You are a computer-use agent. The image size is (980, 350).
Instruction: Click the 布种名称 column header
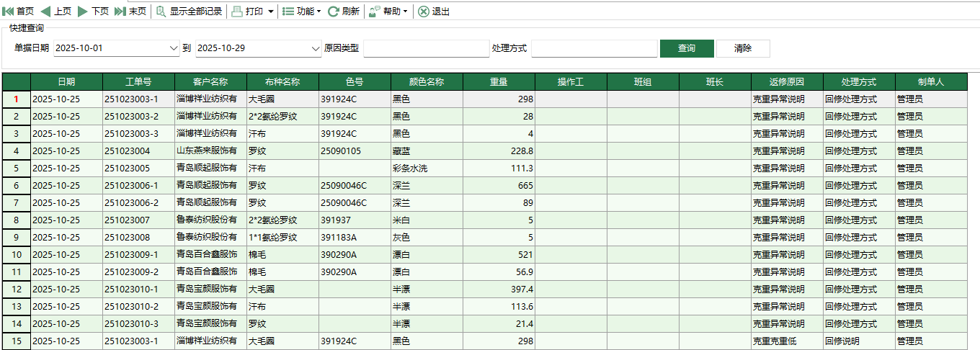(283, 81)
